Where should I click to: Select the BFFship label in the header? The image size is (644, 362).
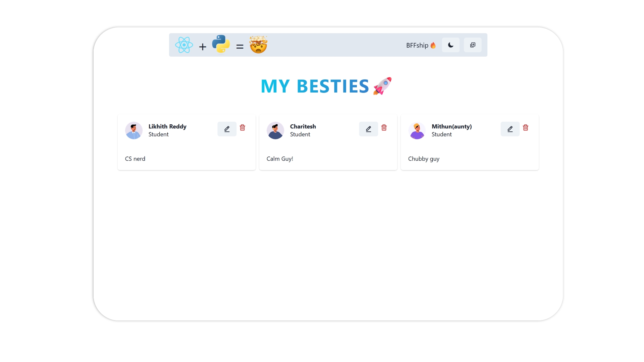(x=418, y=45)
